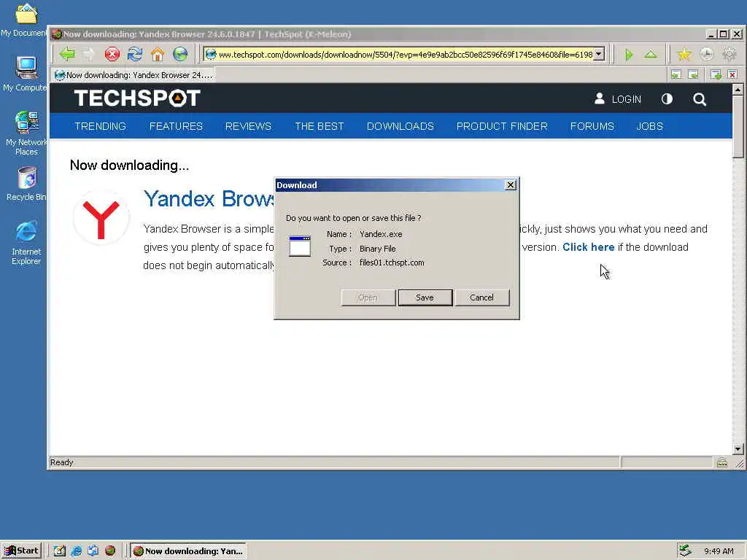Image resolution: width=747 pixels, height=560 pixels.
Task: Click the green up-triangle toolbar icon
Action: (x=651, y=54)
